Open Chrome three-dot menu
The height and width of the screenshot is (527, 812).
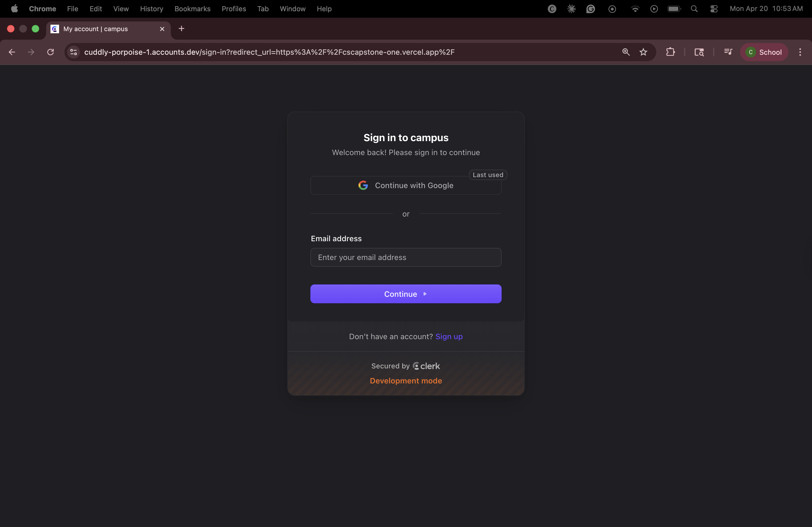coord(800,52)
